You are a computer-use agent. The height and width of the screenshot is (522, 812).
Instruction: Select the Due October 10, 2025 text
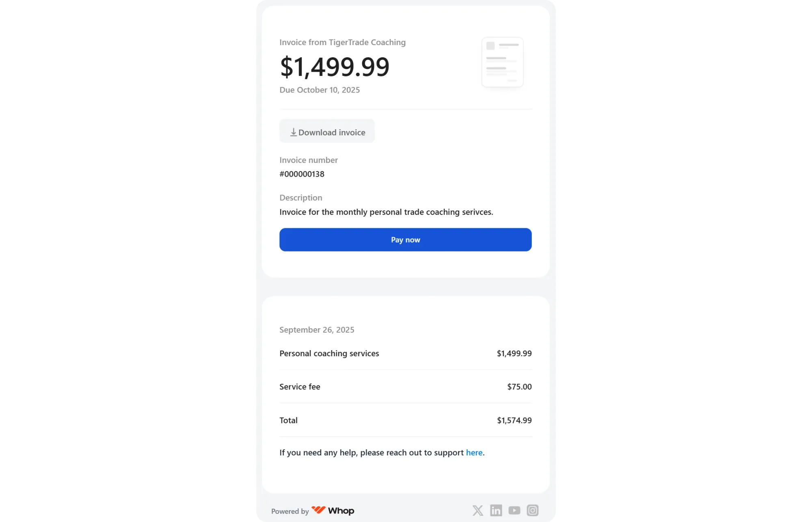pos(320,90)
